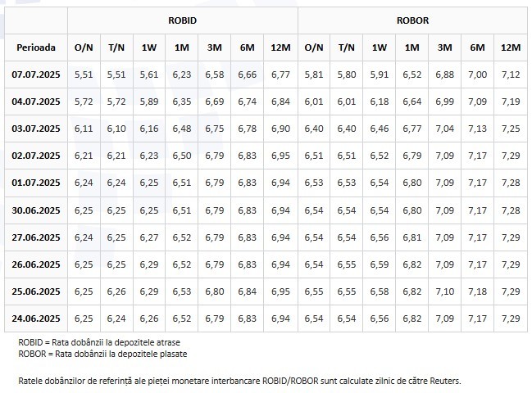Click the ROBID group header
This screenshot has width=532, height=393.
coord(182,20)
